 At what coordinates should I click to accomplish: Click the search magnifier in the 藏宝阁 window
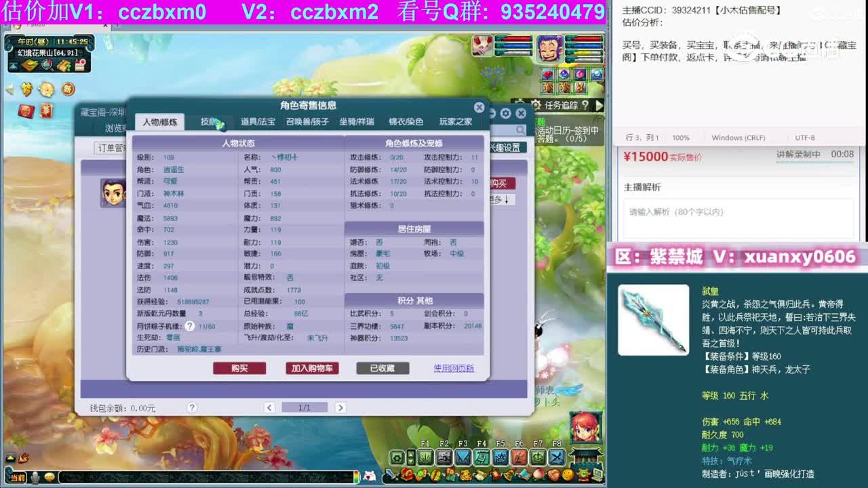pos(520,129)
